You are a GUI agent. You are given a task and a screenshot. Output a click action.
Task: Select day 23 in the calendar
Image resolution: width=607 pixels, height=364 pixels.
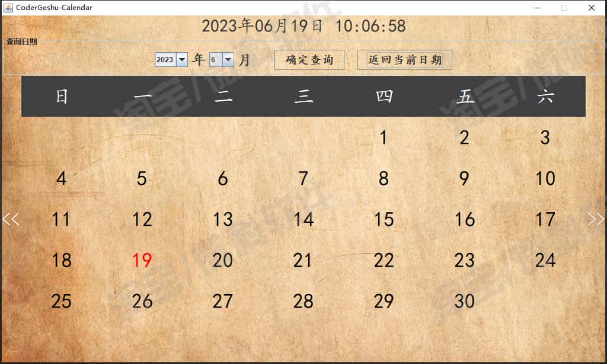(465, 260)
